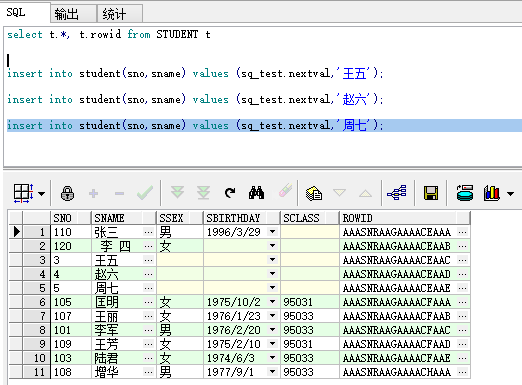Click the select statement line in editor
Image resolution: width=522 pixels, height=385 pixels.
tap(109, 34)
